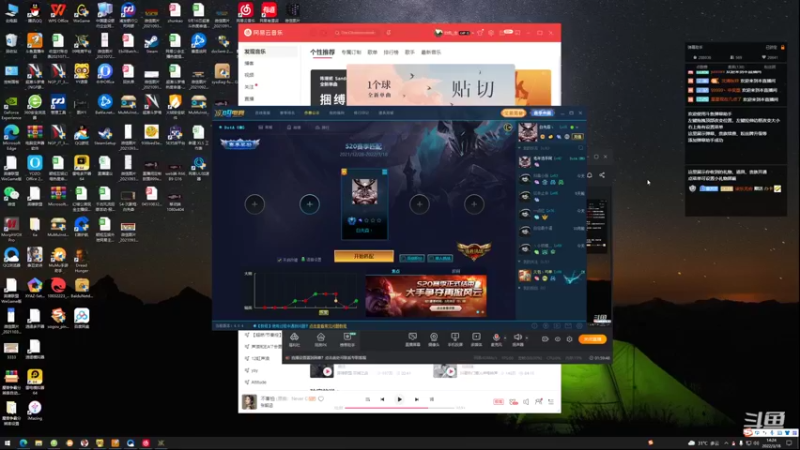The height and width of the screenshot is (450, 800).
Task: Expand the second friends group arrow
Action: pyautogui.click(x=520, y=262)
